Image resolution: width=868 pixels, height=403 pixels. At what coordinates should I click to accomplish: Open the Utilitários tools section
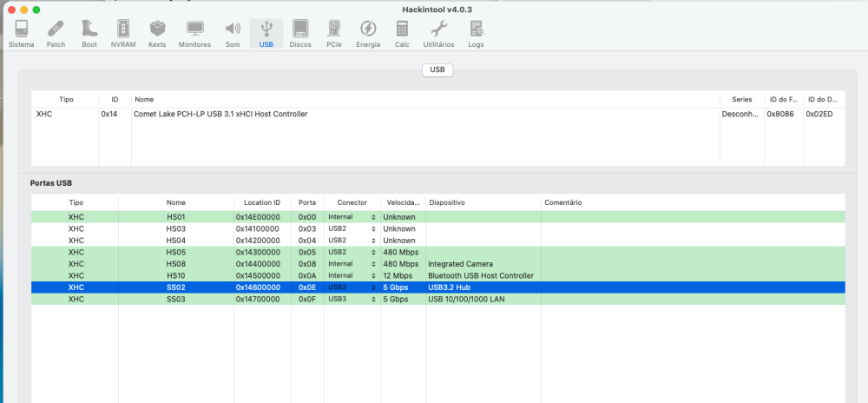(438, 33)
